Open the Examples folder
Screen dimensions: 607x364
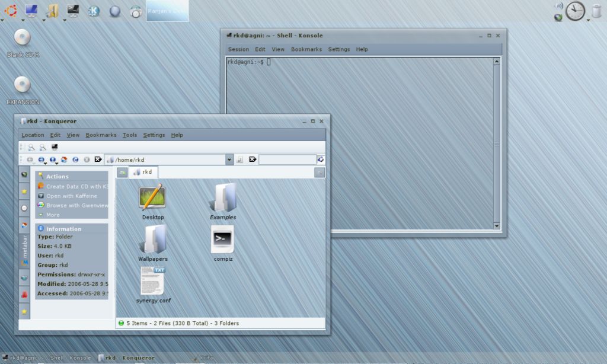tap(223, 202)
